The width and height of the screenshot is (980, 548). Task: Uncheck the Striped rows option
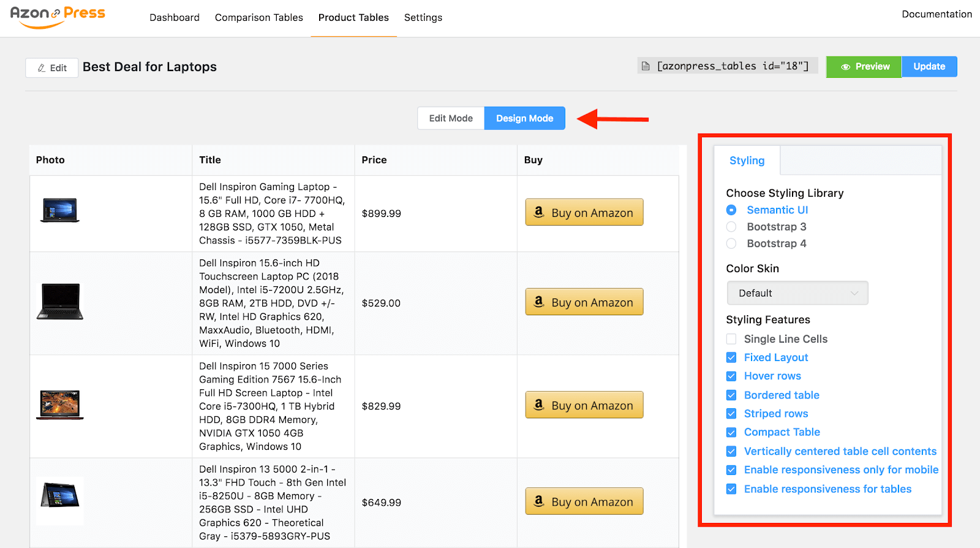click(x=731, y=414)
